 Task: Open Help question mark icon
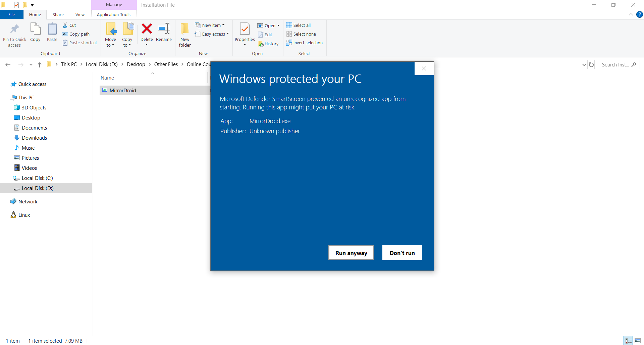tap(640, 14)
